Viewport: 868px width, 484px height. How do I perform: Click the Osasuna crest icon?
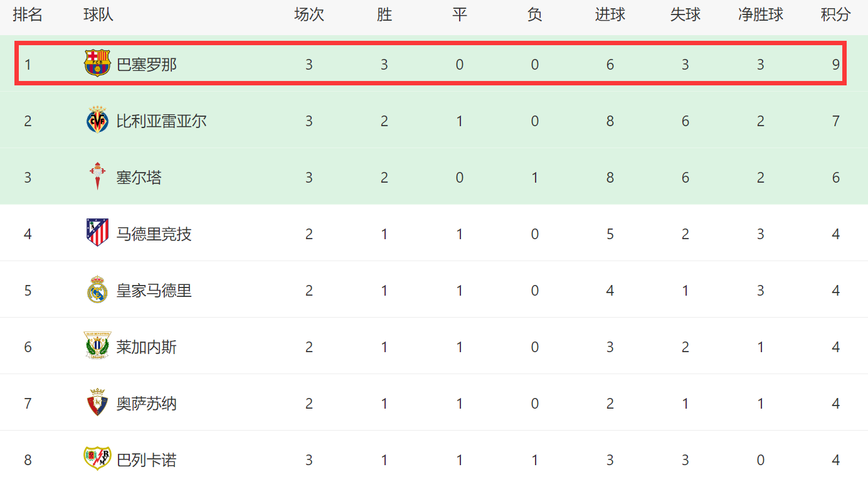pos(97,402)
